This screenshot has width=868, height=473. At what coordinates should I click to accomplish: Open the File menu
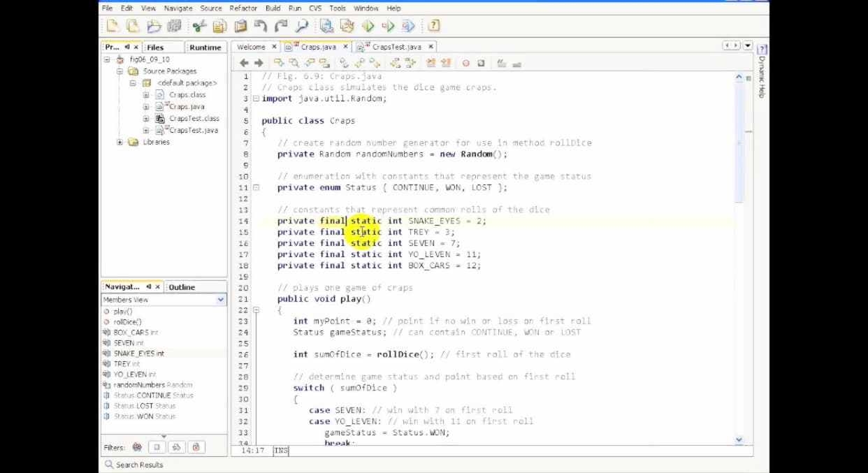107,8
